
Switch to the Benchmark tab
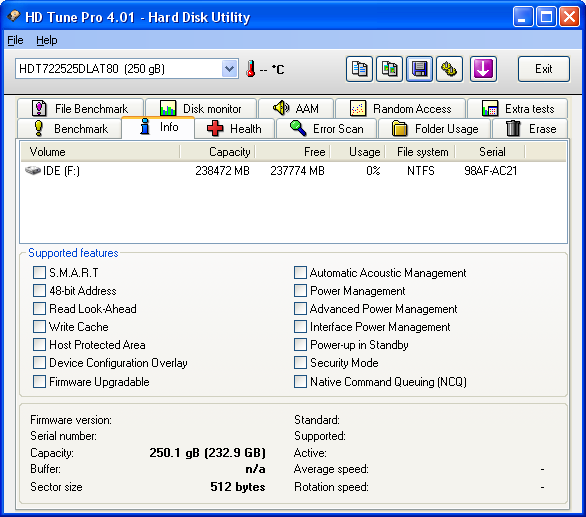point(70,129)
